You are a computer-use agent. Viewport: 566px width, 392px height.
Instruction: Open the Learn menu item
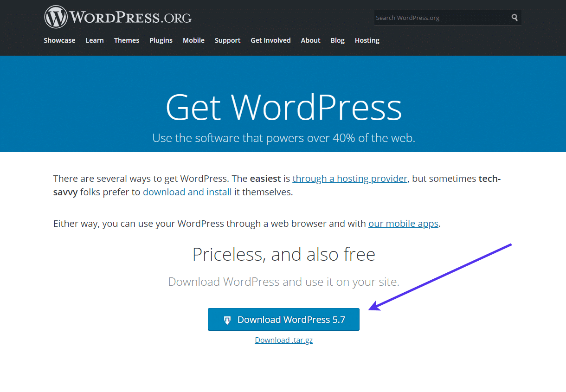point(95,40)
